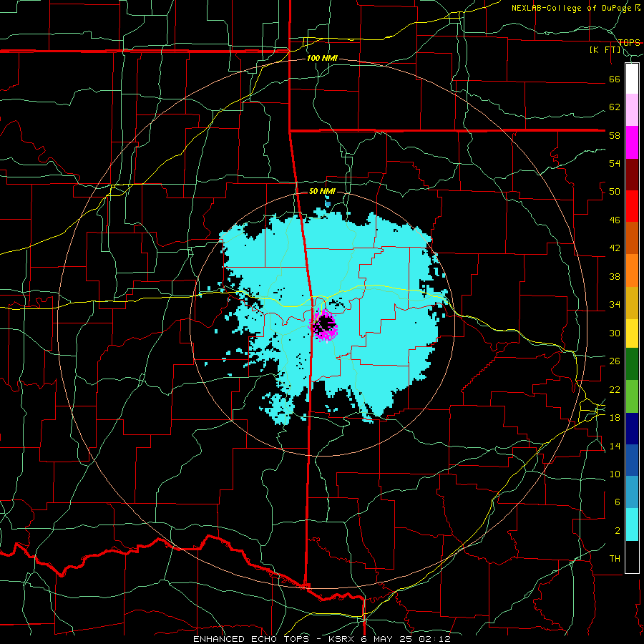The width and height of the screenshot is (644, 644).
Task: Click the white swatch in the tops legend
Action: [x=632, y=79]
